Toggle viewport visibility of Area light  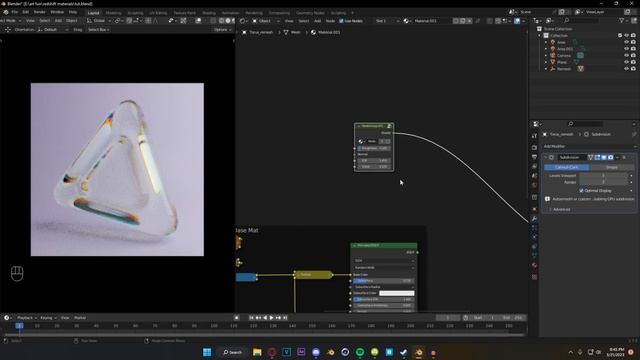tap(627, 42)
